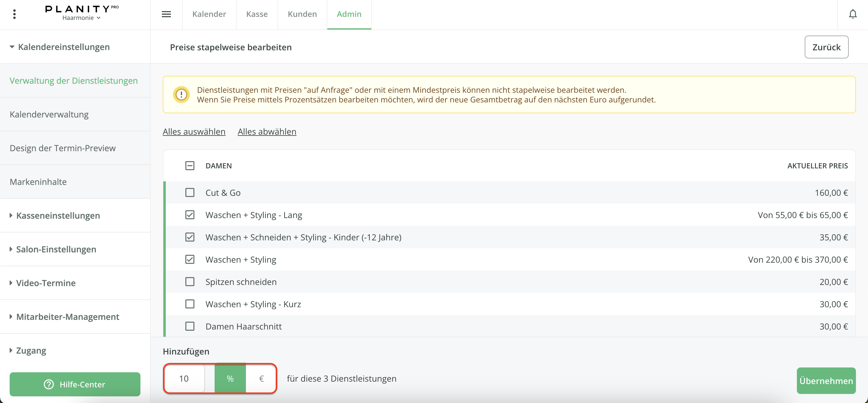The height and width of the screenshot is (403, 868).
Task: Open the three-dot vertical menu
Action: (x=14, y=14)
